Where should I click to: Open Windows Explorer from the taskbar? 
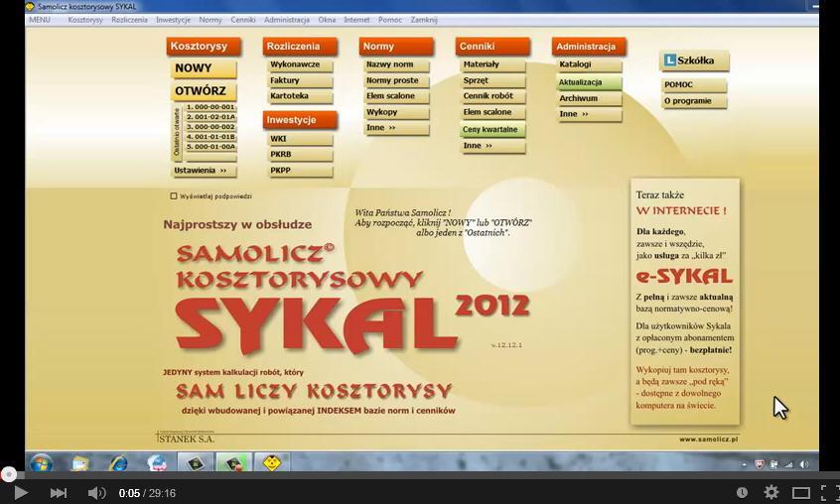click(x=79, y=462)
